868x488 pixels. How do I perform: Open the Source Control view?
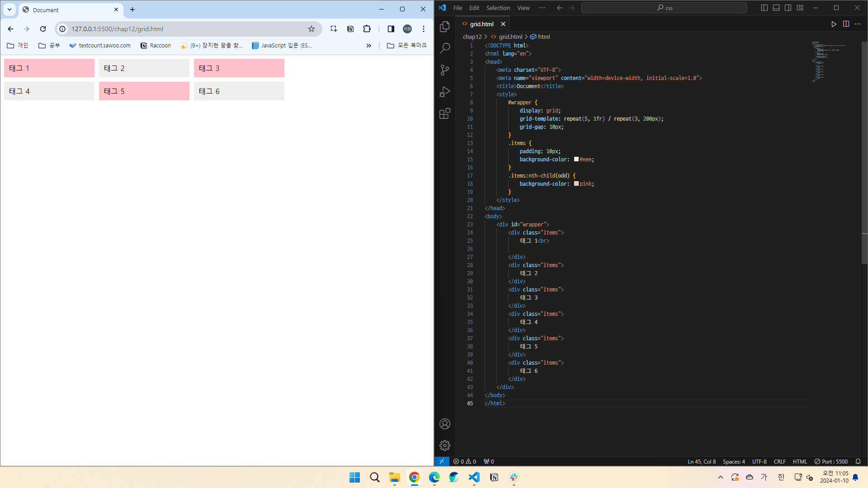click(x=445, y=70)
